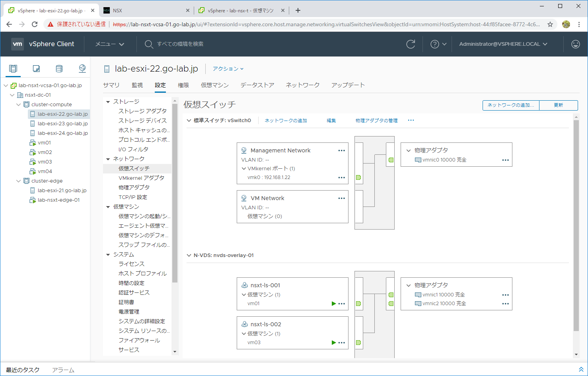This screenshot has height=376, width=588.
Task: Open Storage inventory view icon
Action: 59,68
